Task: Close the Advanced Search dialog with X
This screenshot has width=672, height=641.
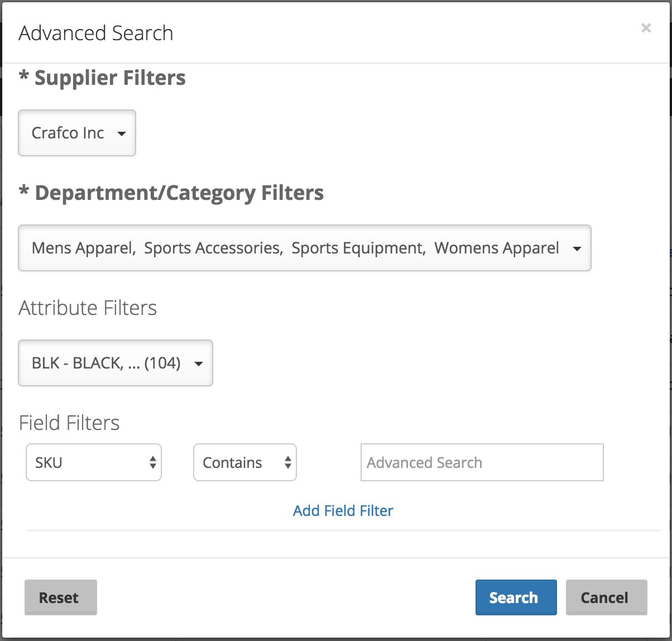Action: click(x=646, y=28)
